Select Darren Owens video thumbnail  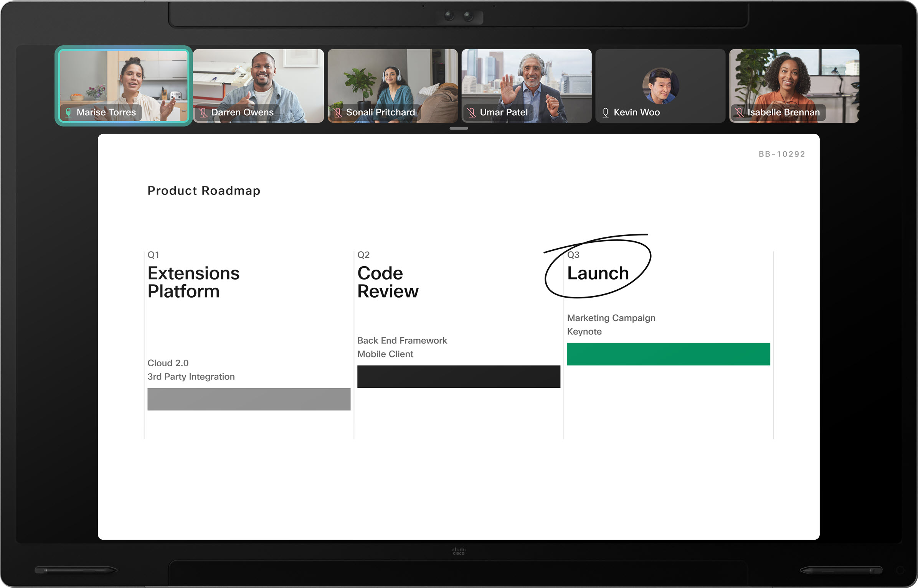click(258, 86)
